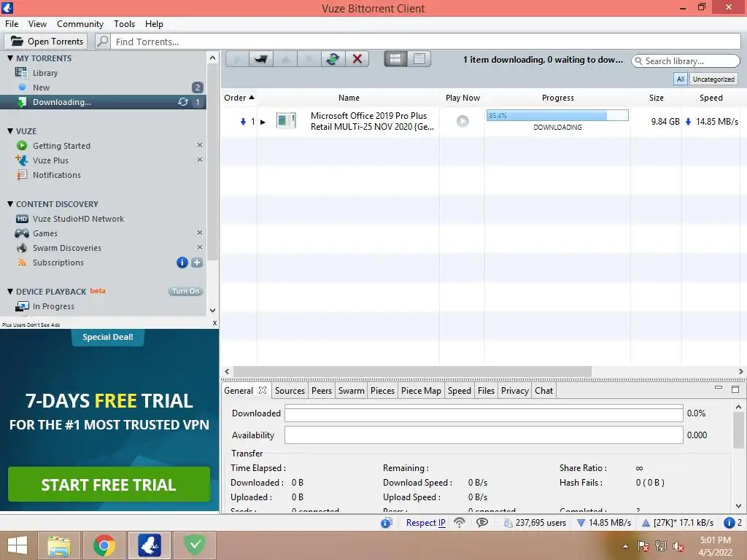Image resolution: width=747 pixels, height=560 pixels.
Task: Close the Swarm Discoveries sidebar entry
Action: pos(200,247)
